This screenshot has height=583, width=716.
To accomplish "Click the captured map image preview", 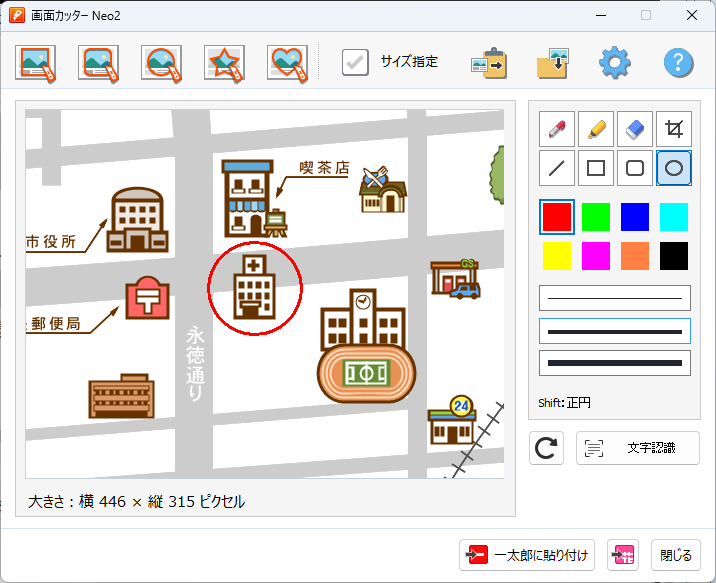I will [x=265, y=295].
